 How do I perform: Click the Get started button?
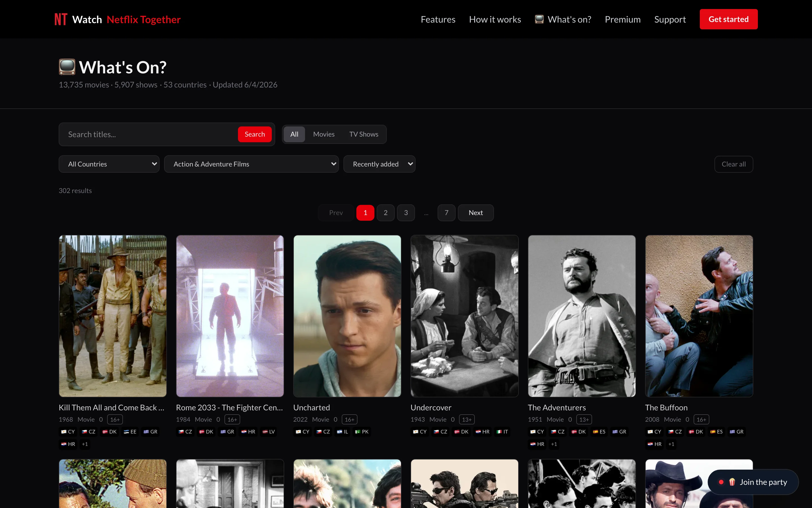(729, 19)
